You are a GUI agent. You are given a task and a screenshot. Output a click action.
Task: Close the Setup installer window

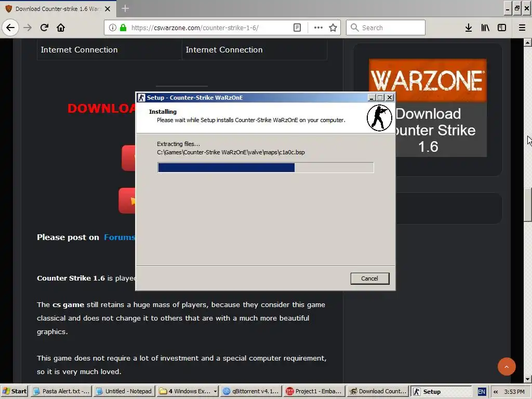390,98
